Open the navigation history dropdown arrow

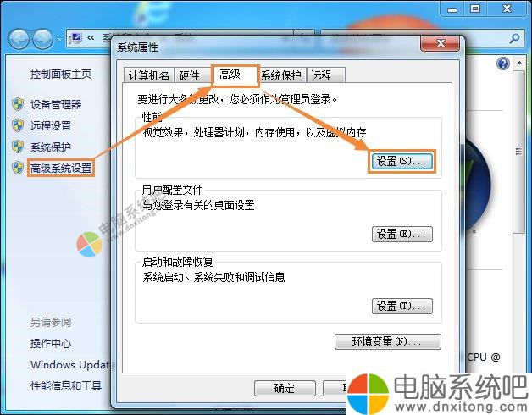point(59,40)
